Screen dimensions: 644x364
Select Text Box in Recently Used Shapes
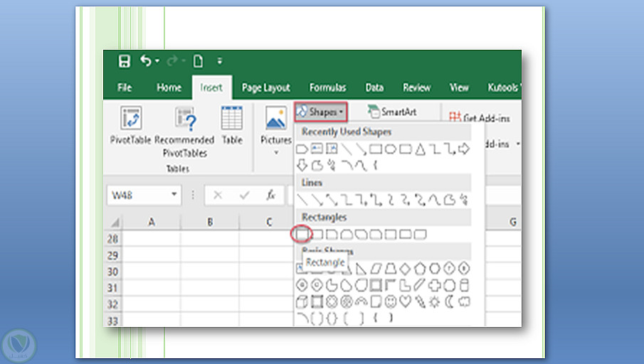point(316,149)
